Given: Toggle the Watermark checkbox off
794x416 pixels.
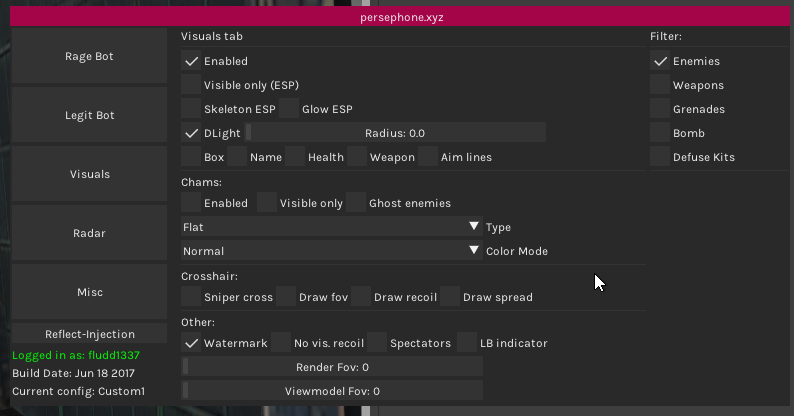Looking at the screenshot, I should (x=191, y=343).
